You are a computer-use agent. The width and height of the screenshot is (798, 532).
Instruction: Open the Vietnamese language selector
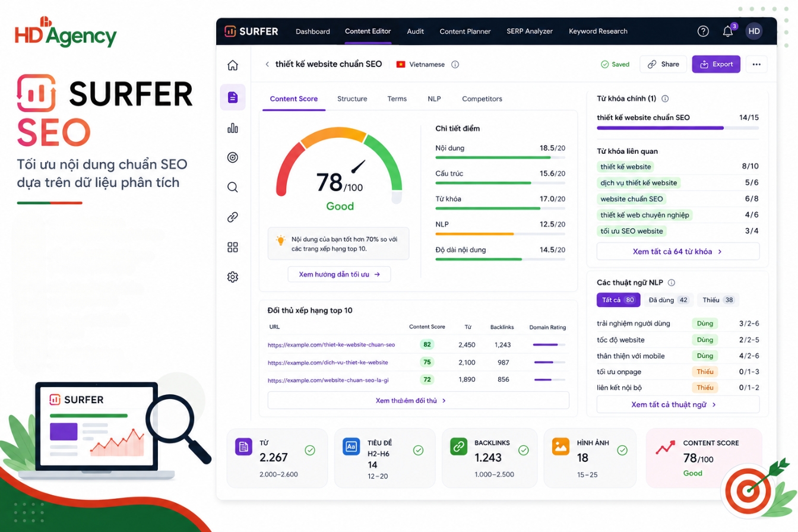pos(420,64)
